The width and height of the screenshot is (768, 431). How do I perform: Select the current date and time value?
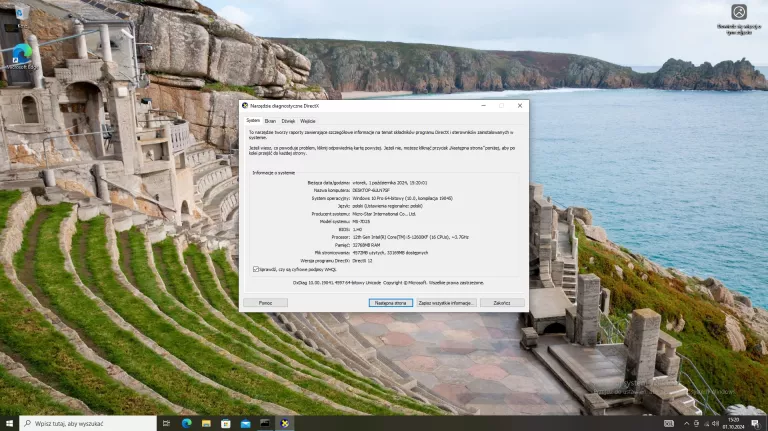coord(390,183)
